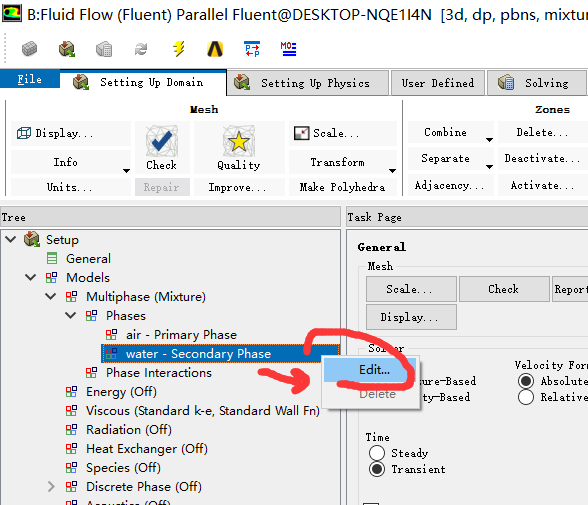This screenshot has width=588, height=505.
Task: Click Display... in General task page
Action: pyautogui.click(x=411, y=317)
